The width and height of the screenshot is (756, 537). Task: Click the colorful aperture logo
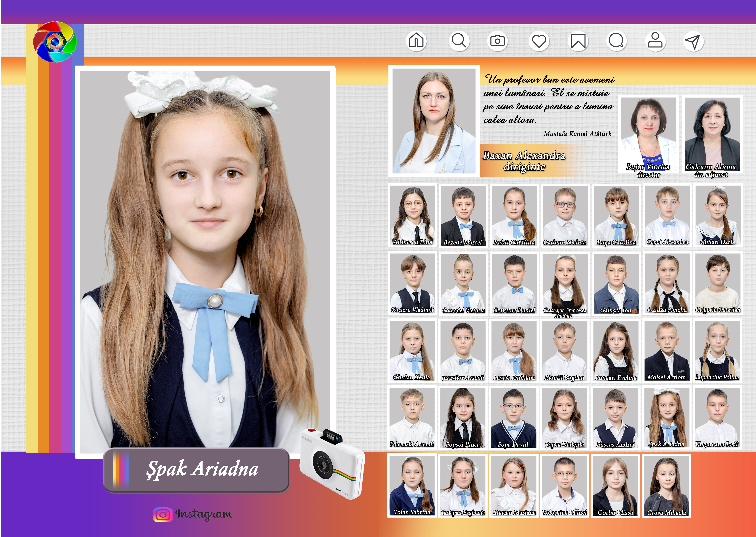[x=55, y=42]
